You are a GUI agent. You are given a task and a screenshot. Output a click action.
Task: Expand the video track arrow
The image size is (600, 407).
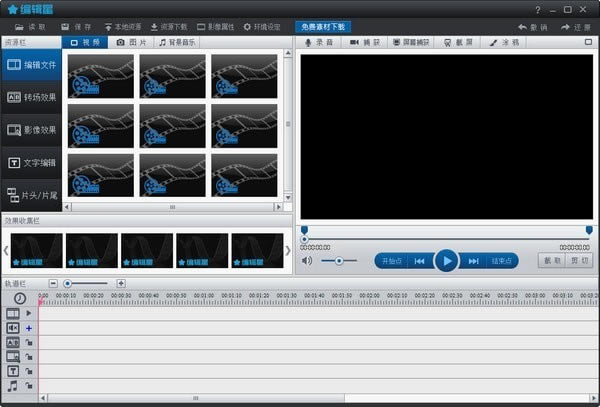[x=29, y=313]
